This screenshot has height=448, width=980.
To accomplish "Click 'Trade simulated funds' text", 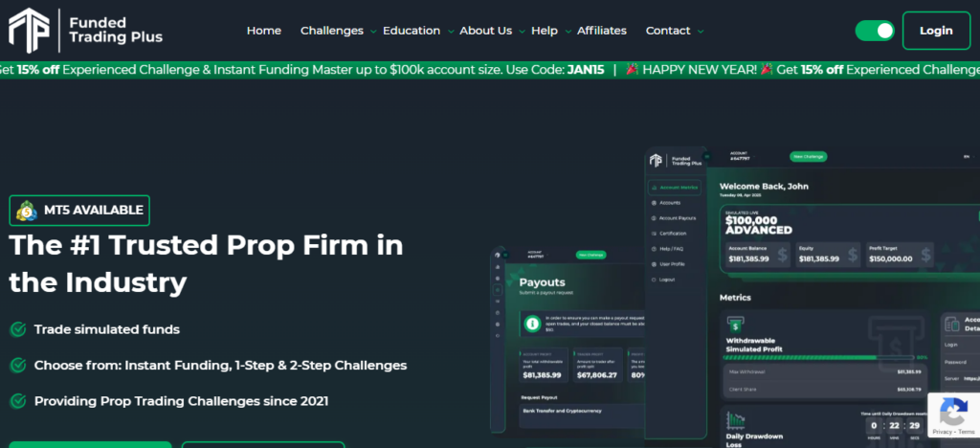I will [107, 329].
